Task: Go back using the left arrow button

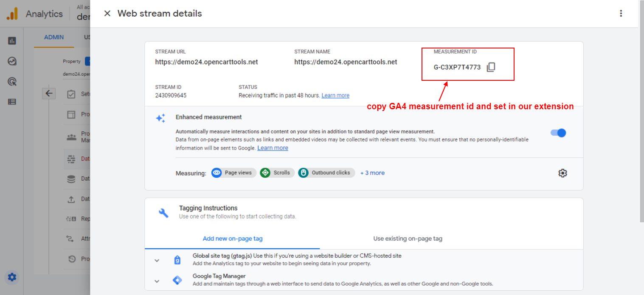Action: coord(49,94)
